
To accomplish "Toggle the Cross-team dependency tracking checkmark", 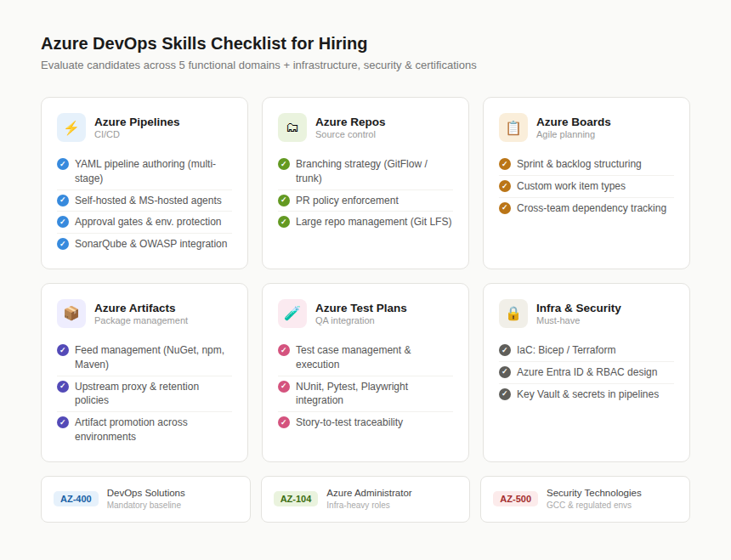I will coord(505,208).
